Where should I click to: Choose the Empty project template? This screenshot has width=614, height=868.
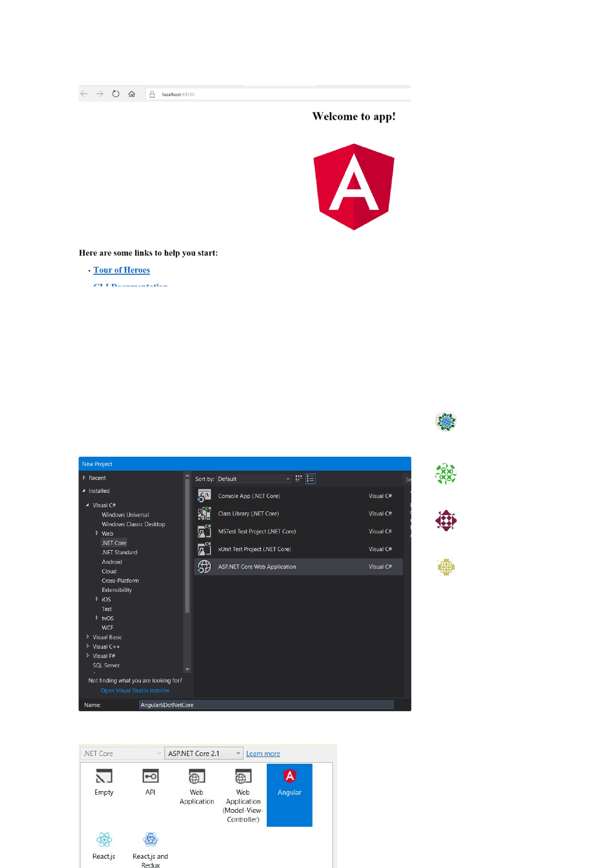click(104, 783)
